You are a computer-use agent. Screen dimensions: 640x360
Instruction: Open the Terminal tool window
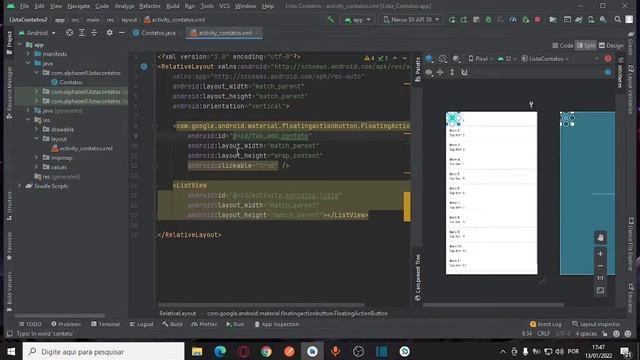click(x=105, y=324)
